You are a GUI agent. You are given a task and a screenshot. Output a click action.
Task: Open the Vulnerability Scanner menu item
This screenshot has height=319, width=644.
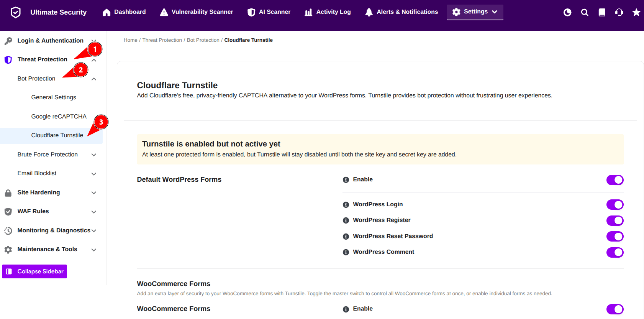coord(197,12)
